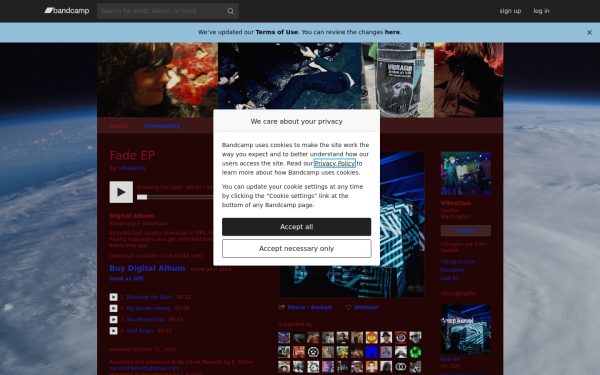Choose Accept necessary only
Image resolution: width=600 pixels, height=375 pixels.
click(x=297, y=249)
